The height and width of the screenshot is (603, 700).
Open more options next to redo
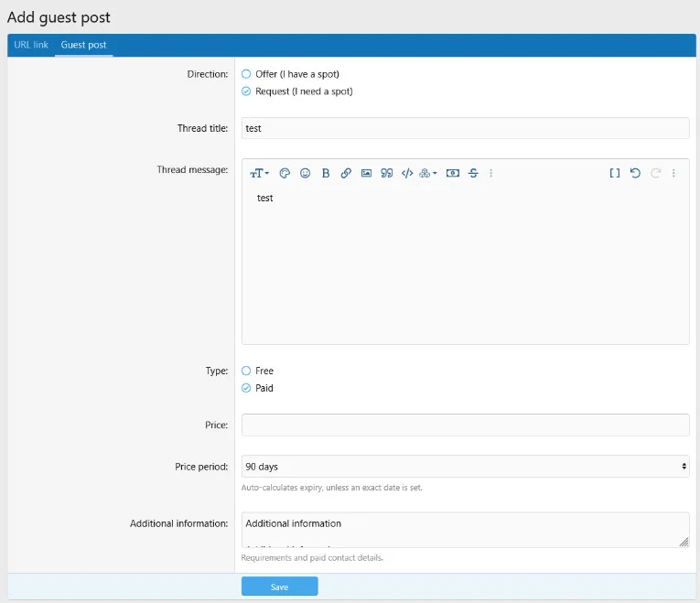click(673, 173)
